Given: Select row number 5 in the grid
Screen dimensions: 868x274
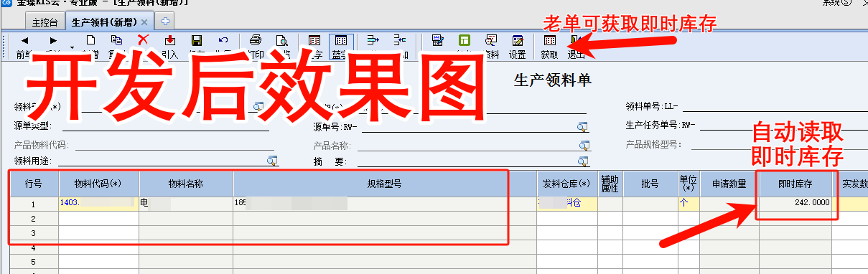Looking at the screenshot, I should [34, 263].
